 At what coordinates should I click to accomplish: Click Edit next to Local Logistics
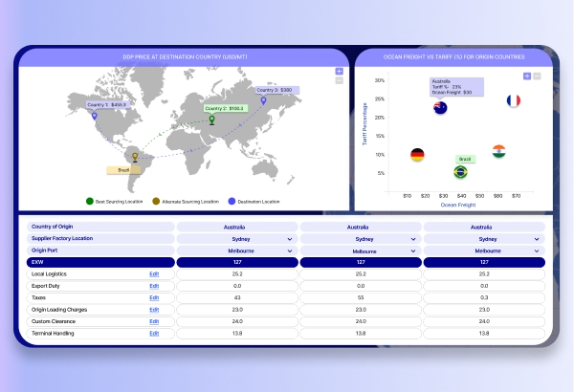153,273
